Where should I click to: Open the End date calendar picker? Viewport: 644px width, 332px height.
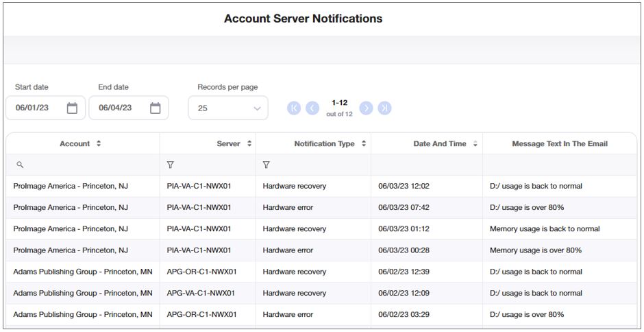coord(156,108)
